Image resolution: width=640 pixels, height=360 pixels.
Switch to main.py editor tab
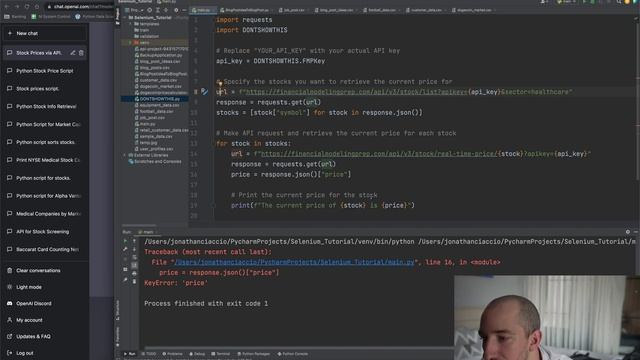pos(203,10)
